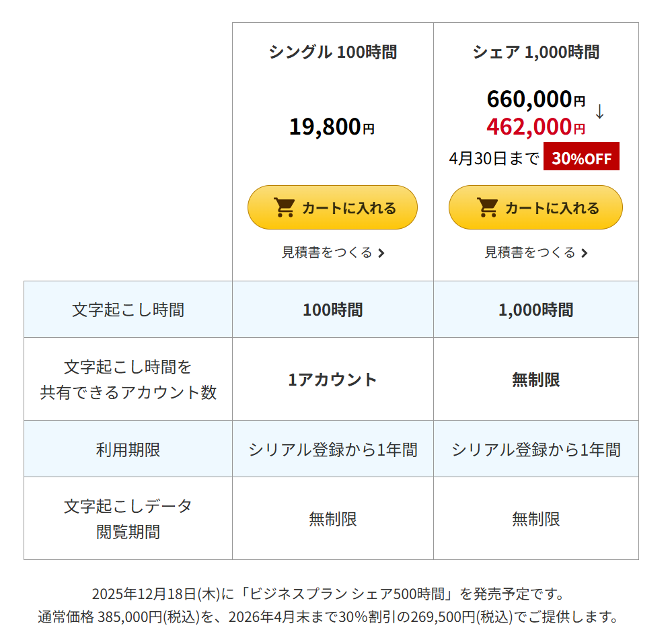672x630 pixels.
Task: Select the シングル 100時間 plan header
Action: (332, 50)
